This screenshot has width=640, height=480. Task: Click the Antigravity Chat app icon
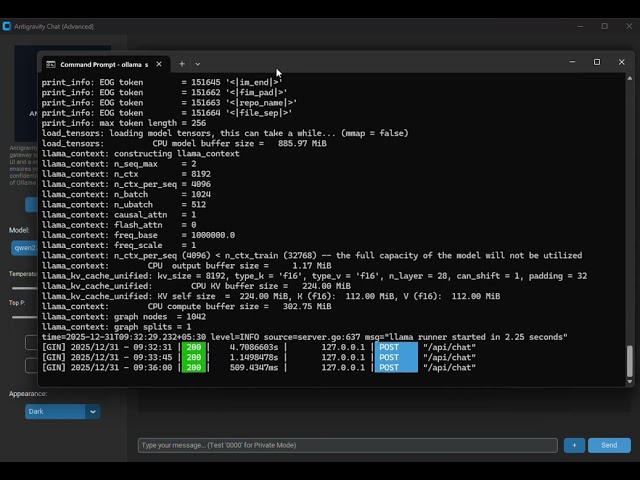click(x=7, y=26)
